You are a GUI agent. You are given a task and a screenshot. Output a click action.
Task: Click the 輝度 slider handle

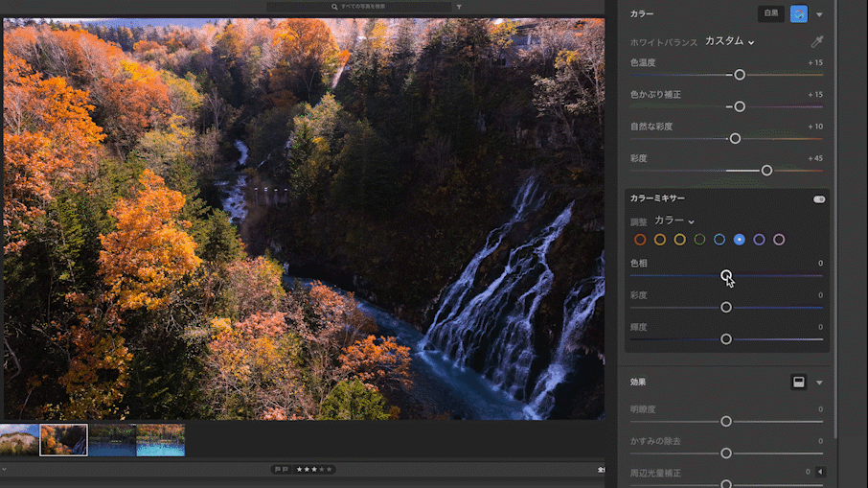pyautogui.click(x=726, y=339)
